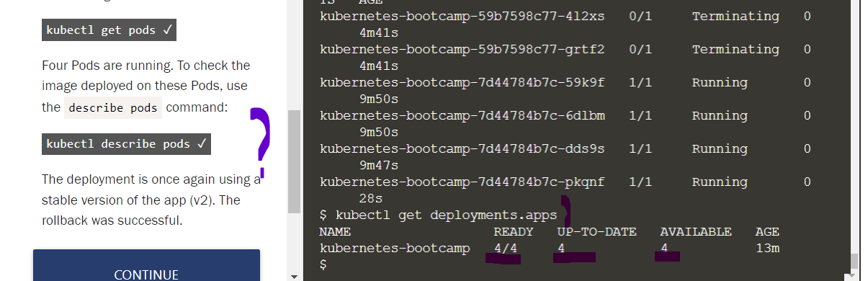Click Running status of pod dds9s

(x=720, y=148)
